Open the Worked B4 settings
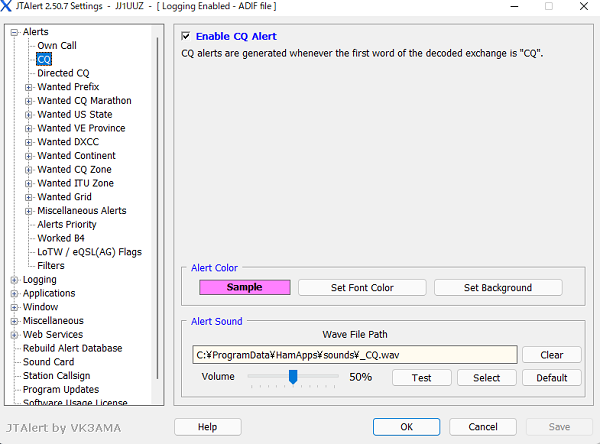 coord(61,239)
